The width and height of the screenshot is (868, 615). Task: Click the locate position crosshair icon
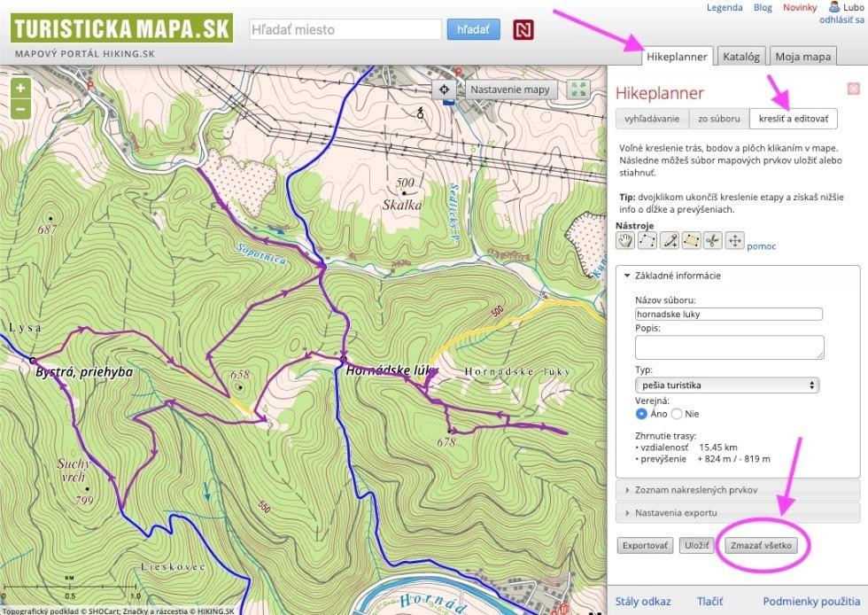tap(444, 90)
